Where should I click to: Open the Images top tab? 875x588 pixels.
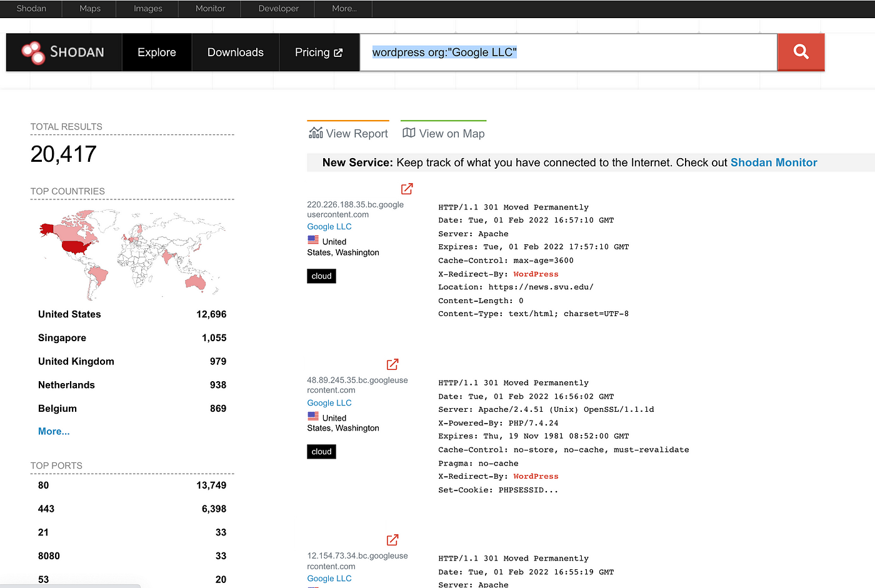148,9
